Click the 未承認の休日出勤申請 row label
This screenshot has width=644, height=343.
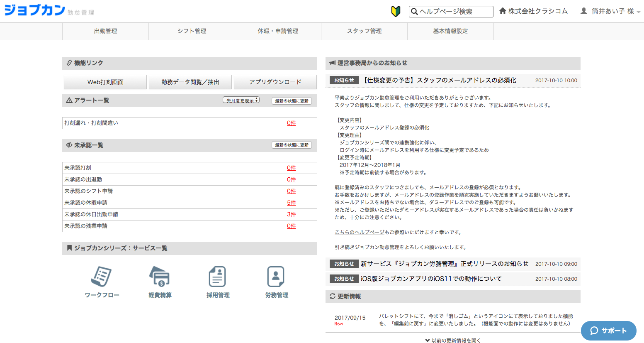pos(91,214)
